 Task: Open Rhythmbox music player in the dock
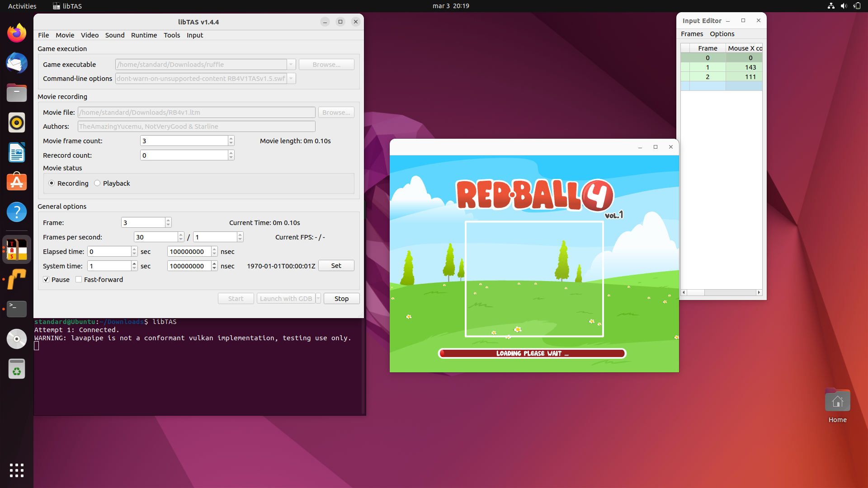pyautogui.click(x=17, y=122)
